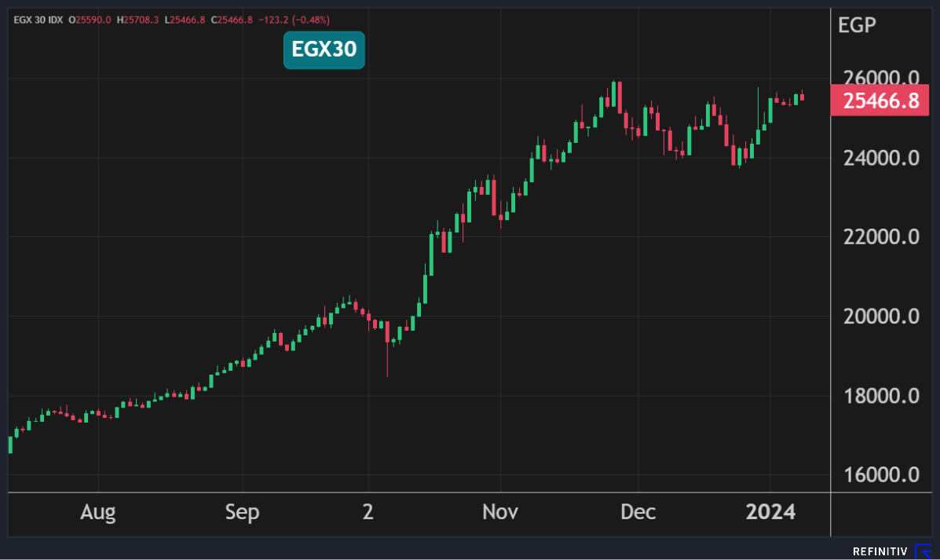Select the Sep marker on time axis
The image size is (940, 560).
click(242, 513)
